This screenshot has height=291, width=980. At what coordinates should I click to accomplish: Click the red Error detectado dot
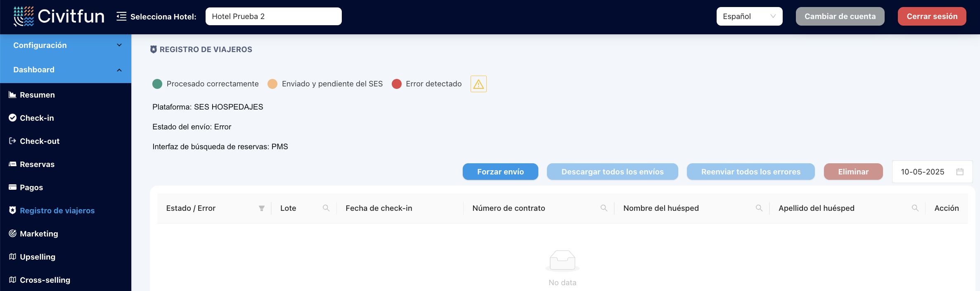397,84
